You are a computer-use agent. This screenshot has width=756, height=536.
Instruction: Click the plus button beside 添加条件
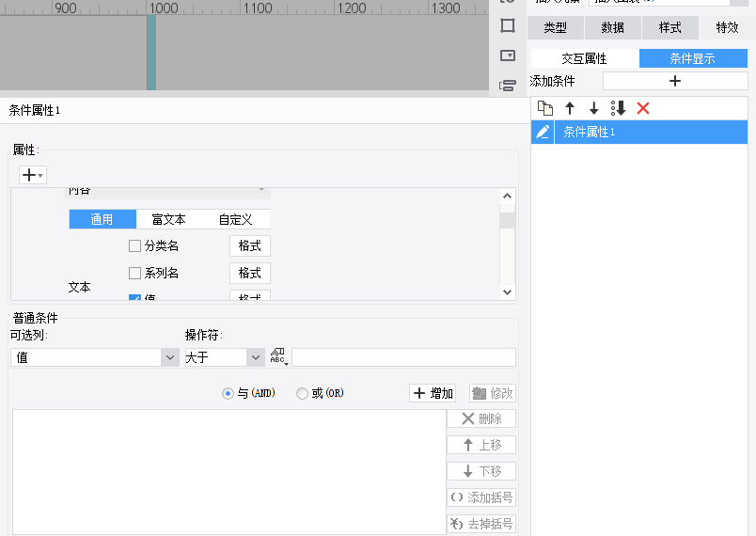tap(674, 82)
